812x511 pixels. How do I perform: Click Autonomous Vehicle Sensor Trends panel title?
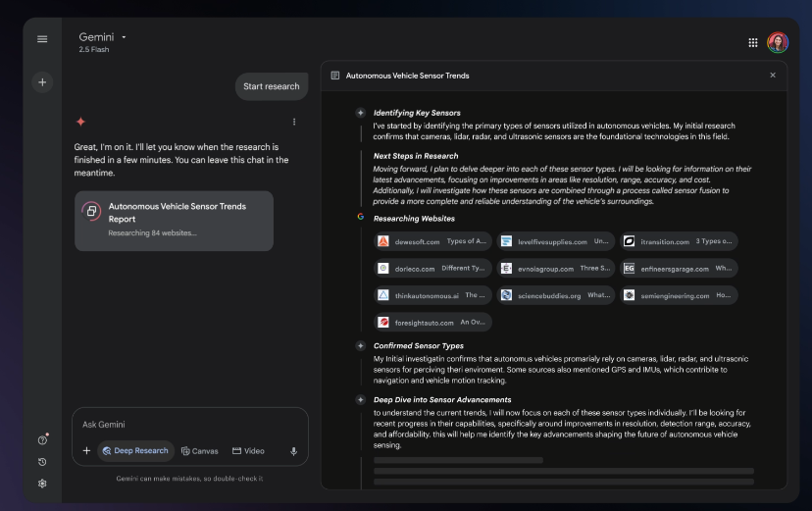[408, 76]
